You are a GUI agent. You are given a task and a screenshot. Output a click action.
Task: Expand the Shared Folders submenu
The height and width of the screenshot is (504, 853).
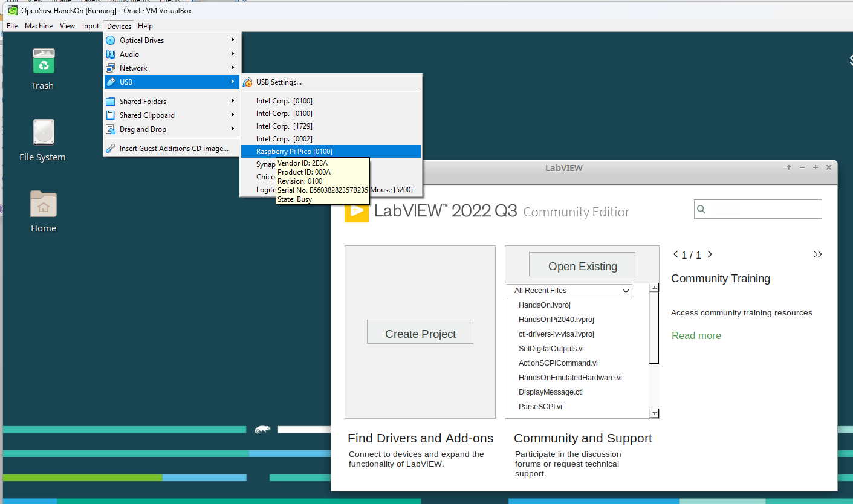pos(233,102)
